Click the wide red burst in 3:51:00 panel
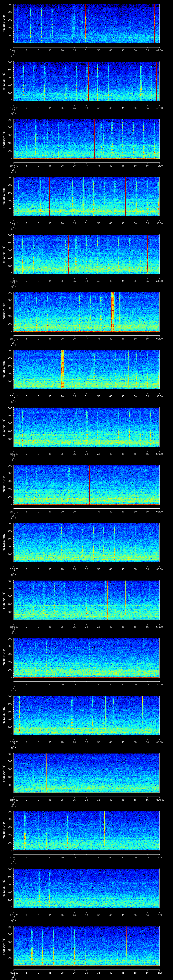Screen dimensions: 173x980 tap(113, 312)
